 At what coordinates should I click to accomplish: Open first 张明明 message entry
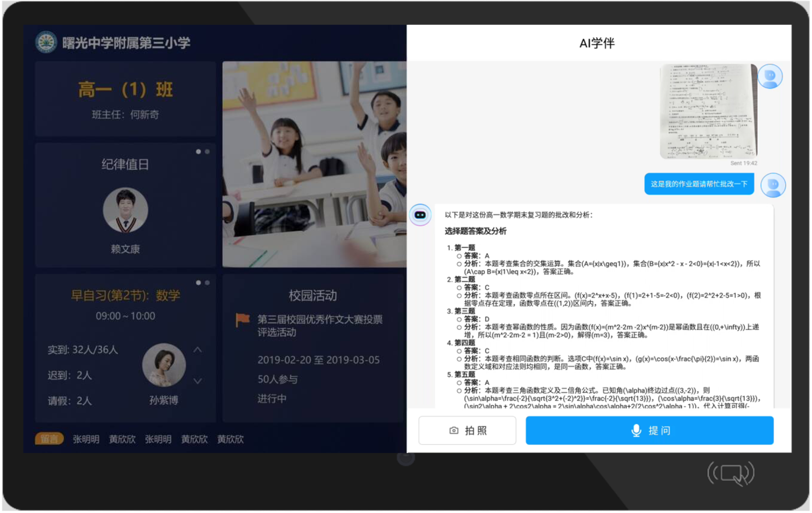[86, 439]
